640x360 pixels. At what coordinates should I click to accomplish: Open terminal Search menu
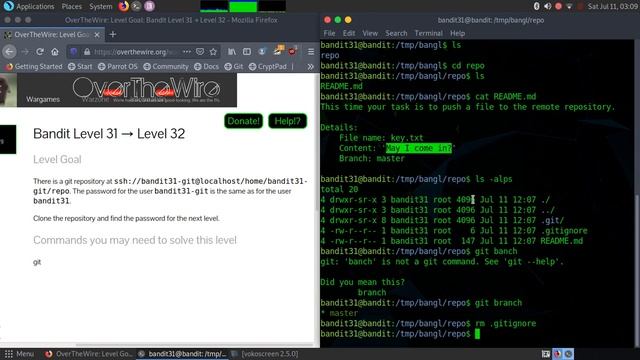point(396,33)
